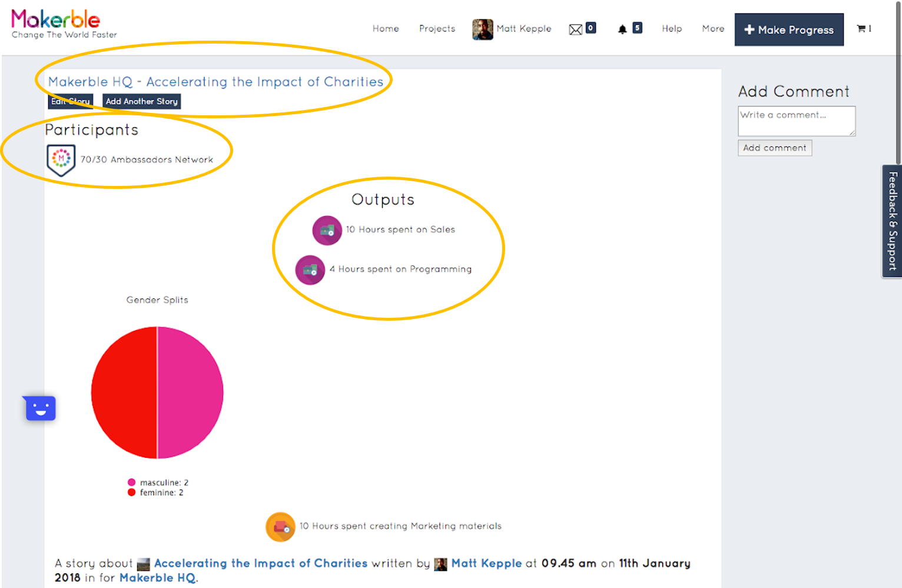
Task: Click the '10 Hours spent on Sales' text
Action: [x=400, y=230]
